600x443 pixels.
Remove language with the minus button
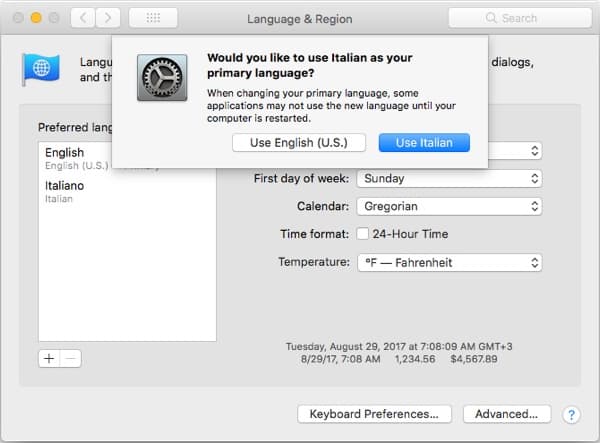coord(70,359)
